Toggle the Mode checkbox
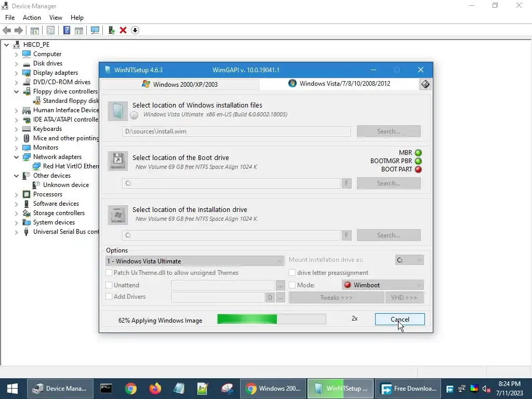532x399 pixels. [x=292, y=285]
